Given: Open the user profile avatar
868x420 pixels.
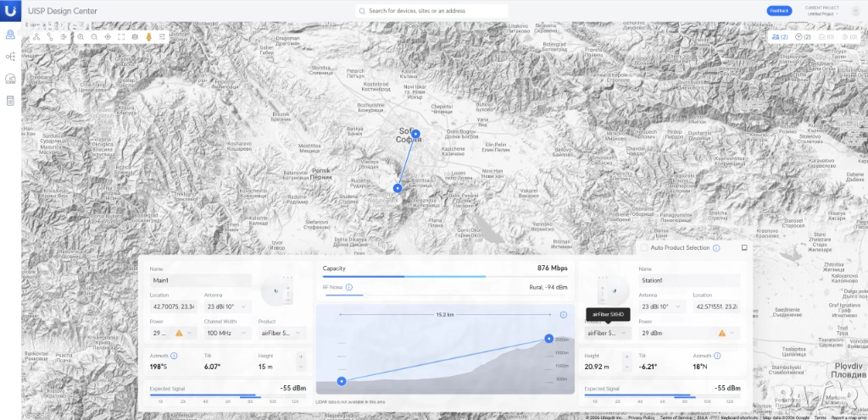Looking at the screenshot, I should pyautogui.click(x=855, y=11).
